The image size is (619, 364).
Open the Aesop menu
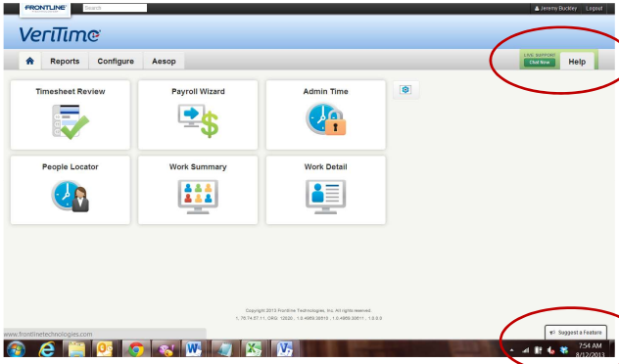click(x=164, y=61)
